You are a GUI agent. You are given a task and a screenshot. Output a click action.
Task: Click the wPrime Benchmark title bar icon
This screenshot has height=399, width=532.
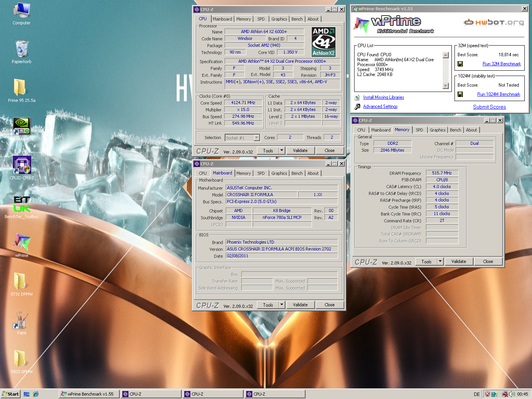coord(355,9)
